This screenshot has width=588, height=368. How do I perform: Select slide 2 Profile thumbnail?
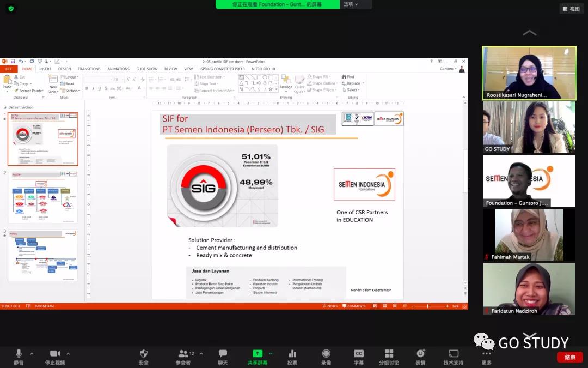click(x=43, y=197)
